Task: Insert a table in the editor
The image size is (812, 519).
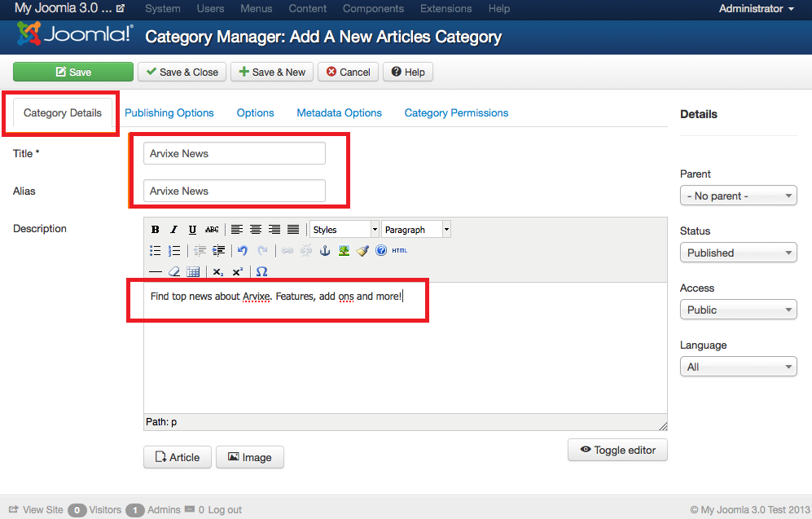Action: click(x=193, y=271)
